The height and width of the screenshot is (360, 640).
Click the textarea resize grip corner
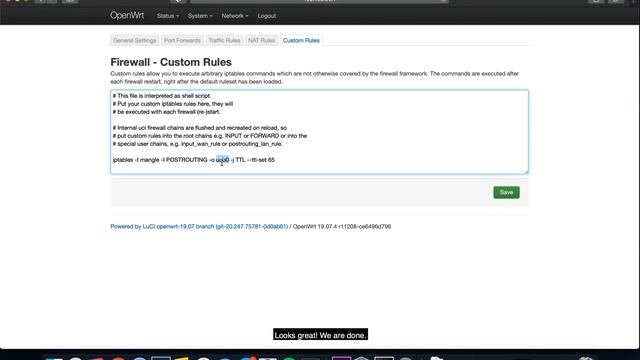(526, 171)
